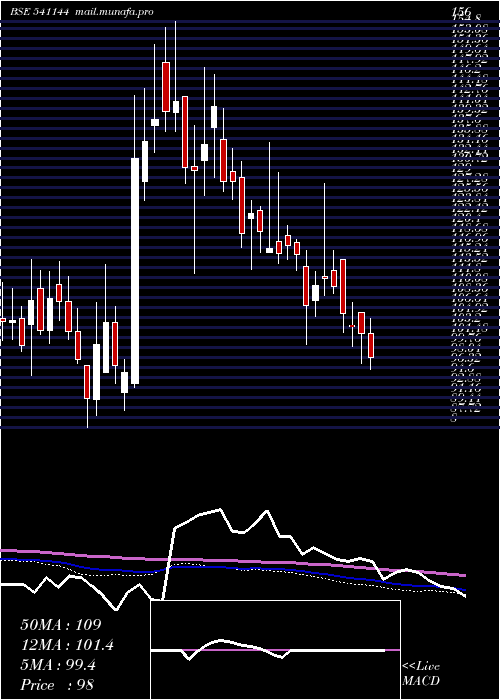Click the MACD inset chart panel
This screenshot has height=700, width=500.
click(x=275, y=650)
